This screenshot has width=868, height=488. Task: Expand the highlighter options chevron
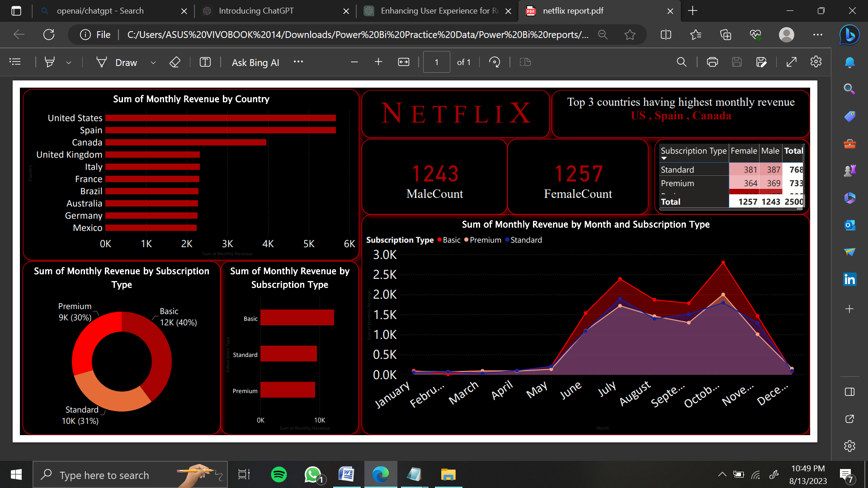(x=69, y=62)
